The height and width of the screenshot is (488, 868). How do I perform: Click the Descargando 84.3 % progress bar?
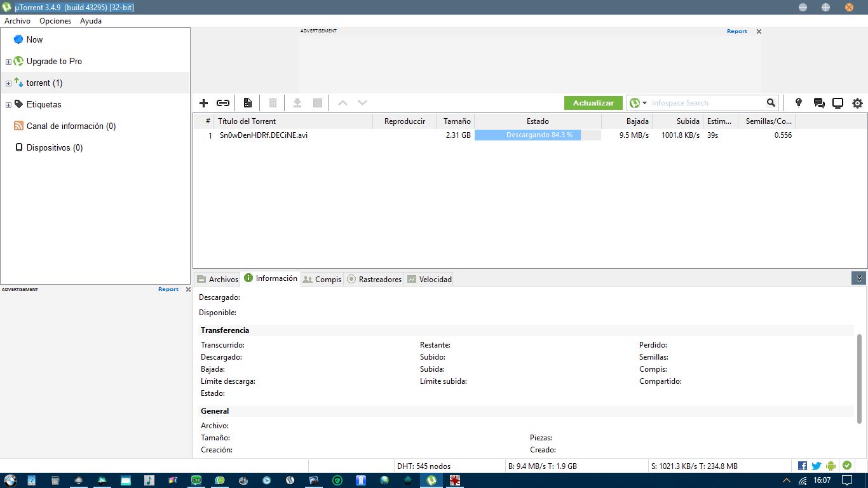[x=538, y=135]
